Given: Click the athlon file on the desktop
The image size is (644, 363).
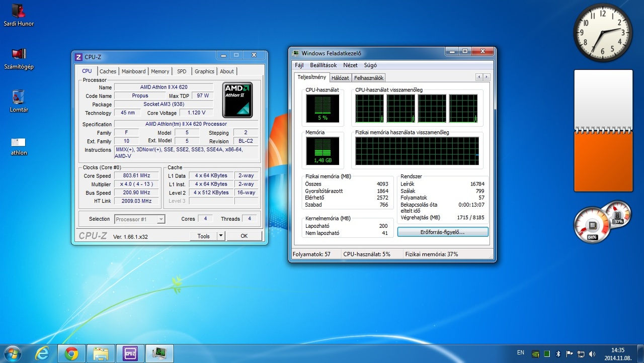Looking at the screenshot, I should tap(19, 142).
